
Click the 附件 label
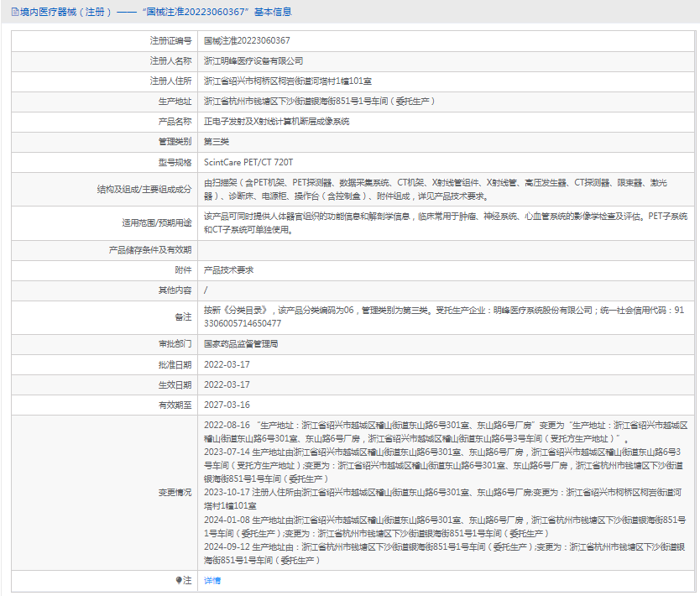click(x=183, y=269)
